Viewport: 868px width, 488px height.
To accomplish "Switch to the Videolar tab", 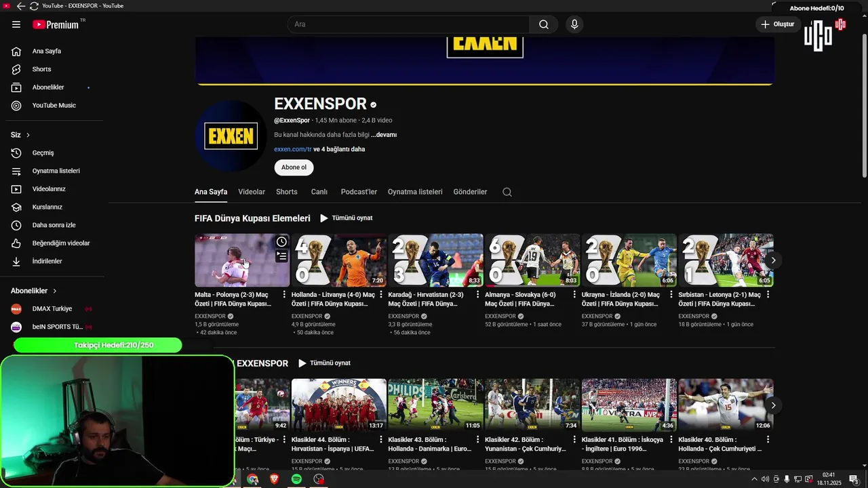I will click(252, 192).
